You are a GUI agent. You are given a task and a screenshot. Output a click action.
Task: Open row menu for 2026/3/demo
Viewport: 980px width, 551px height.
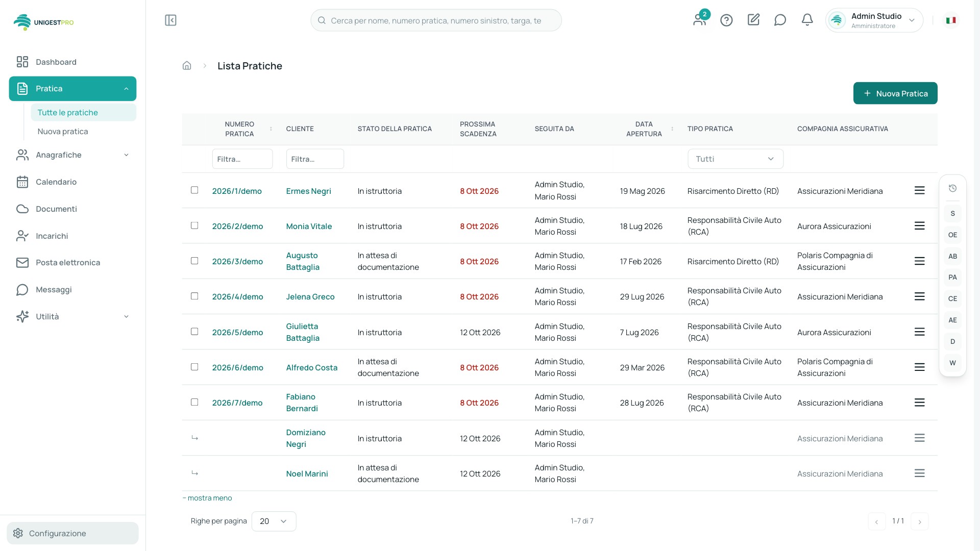(919, 261)
